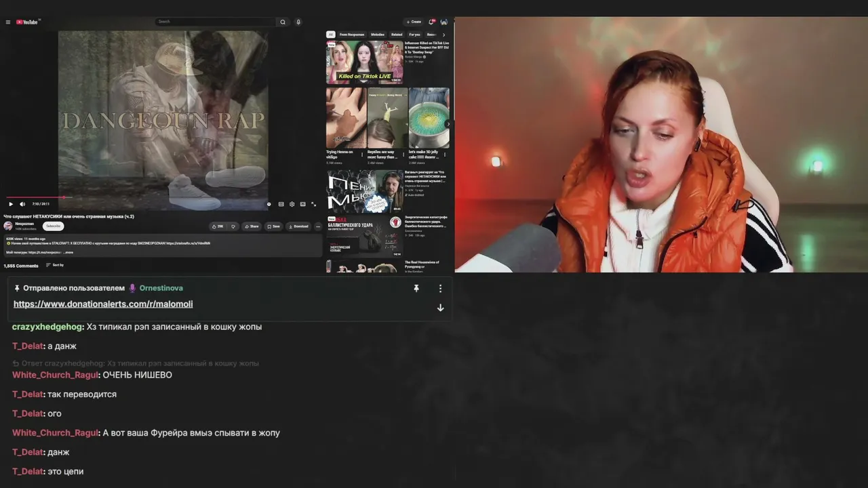Open the streamer webcam feed
The width and height of the screenshot is (868, 488).
pos(661,144)
